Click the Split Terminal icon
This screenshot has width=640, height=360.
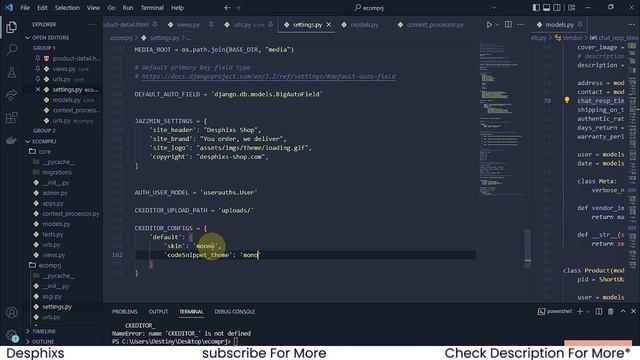click(x=599, y=311)
